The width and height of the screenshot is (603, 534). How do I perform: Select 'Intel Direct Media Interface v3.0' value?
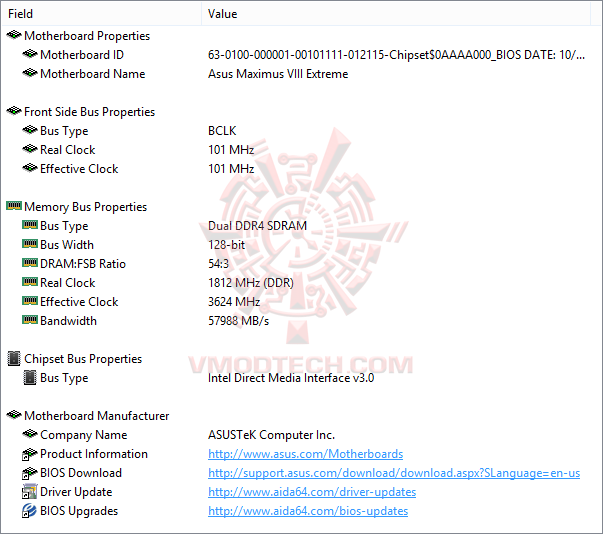point(291,378)
